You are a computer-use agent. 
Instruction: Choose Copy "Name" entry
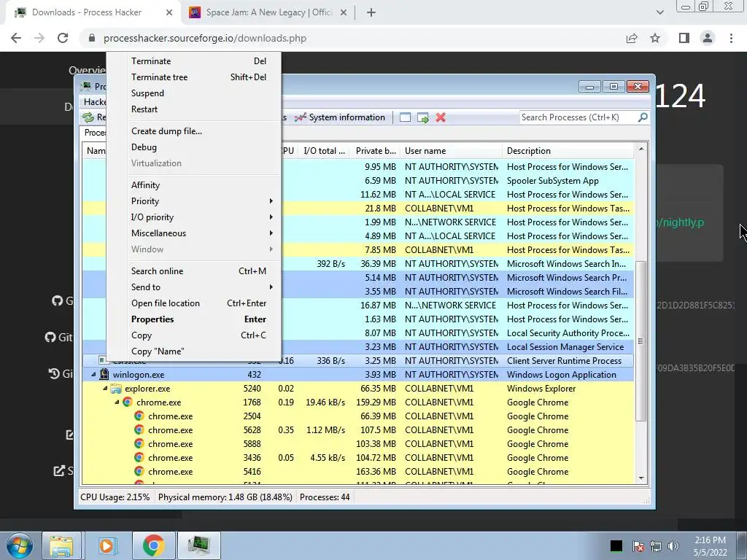(194, 351)
